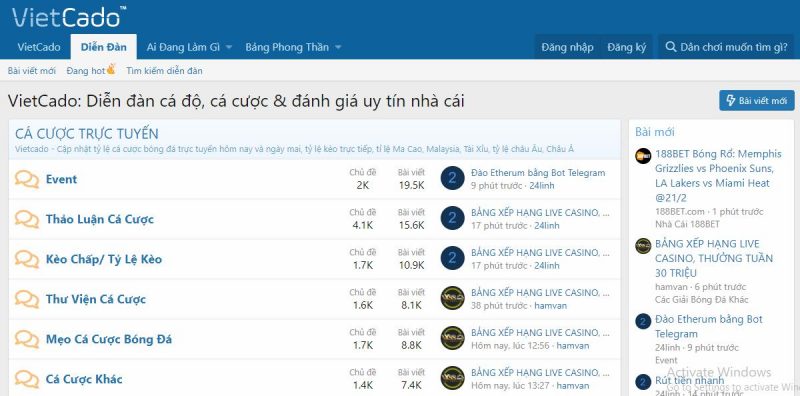
Task: Open the Thảo Luận Cá Cược forum
Action: [99, 219]
